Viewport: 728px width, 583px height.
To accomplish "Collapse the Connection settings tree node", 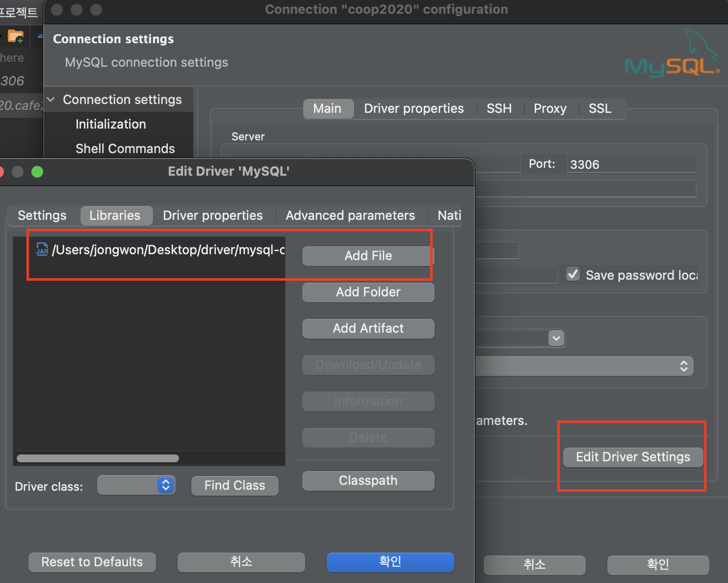I will click(51, 100).
